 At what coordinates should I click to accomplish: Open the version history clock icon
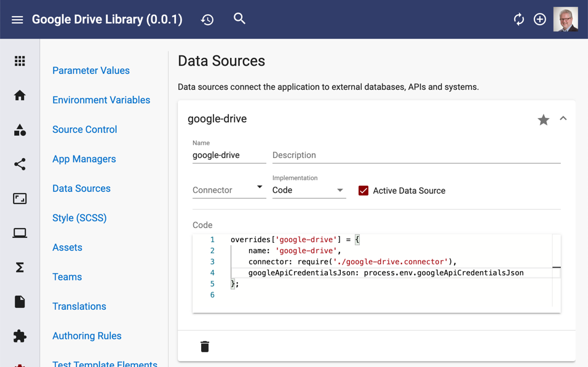pos(207,20)
